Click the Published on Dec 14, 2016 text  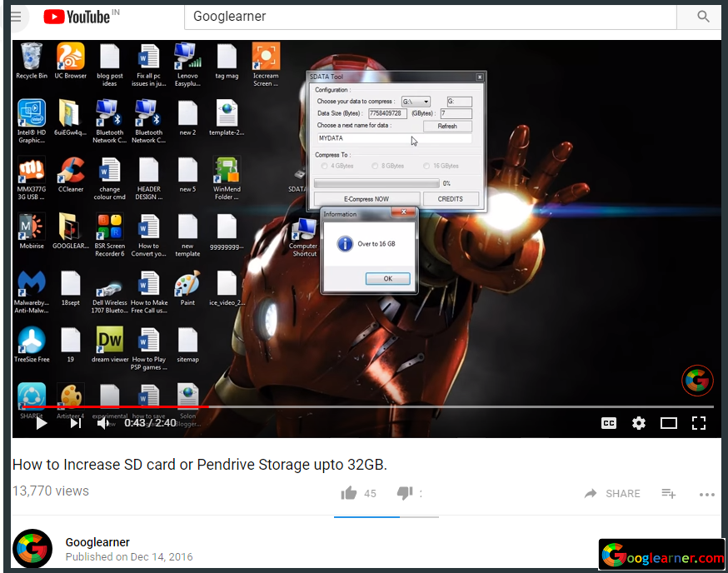129,556
